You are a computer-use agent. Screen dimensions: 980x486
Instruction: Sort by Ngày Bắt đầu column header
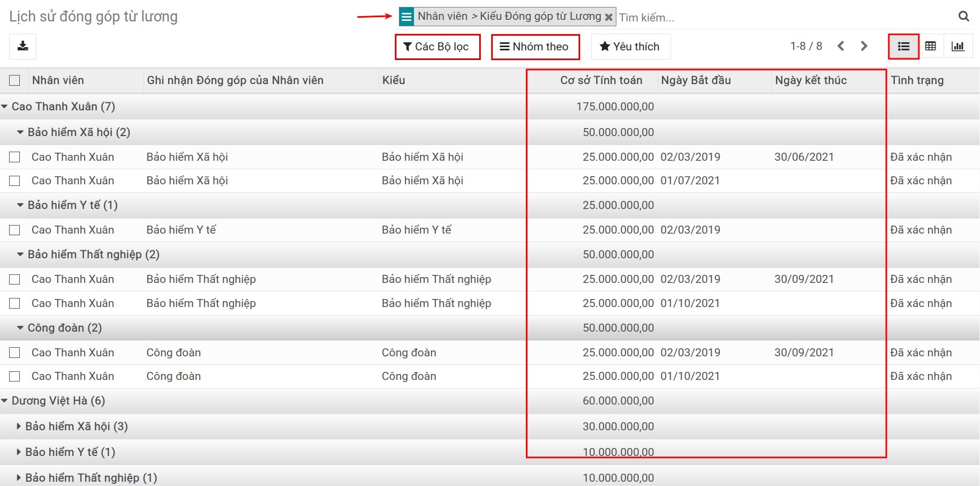(696, 80)
